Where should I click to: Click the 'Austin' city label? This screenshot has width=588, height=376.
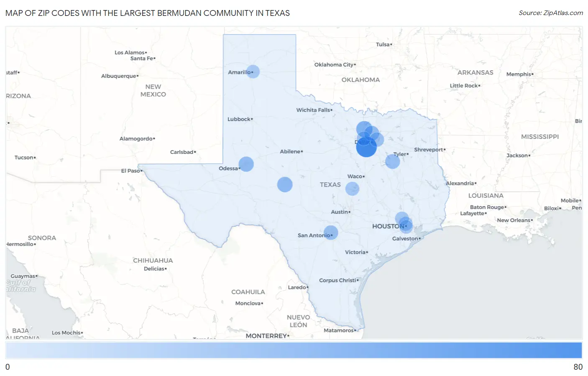click(x=340, y=212)
